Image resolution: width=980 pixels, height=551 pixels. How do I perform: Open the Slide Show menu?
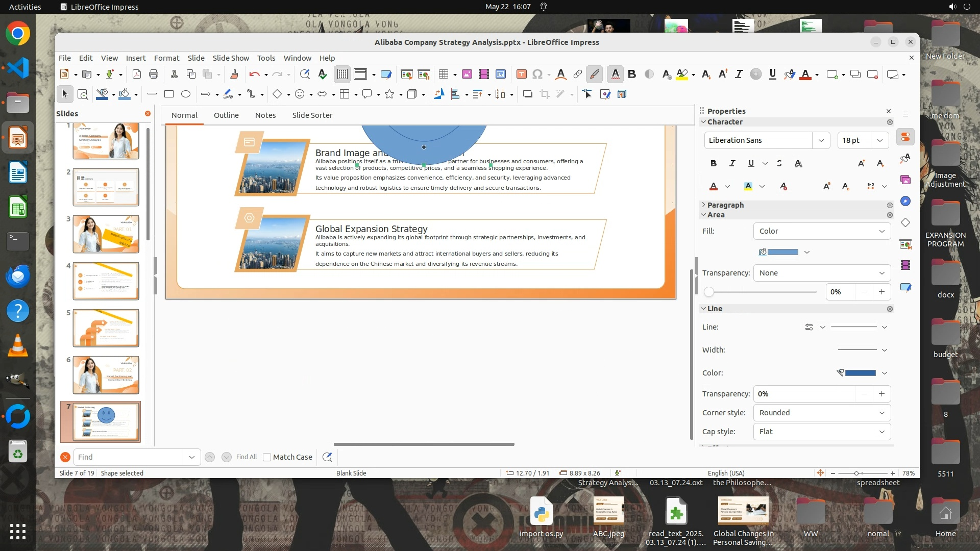point(231,58)
